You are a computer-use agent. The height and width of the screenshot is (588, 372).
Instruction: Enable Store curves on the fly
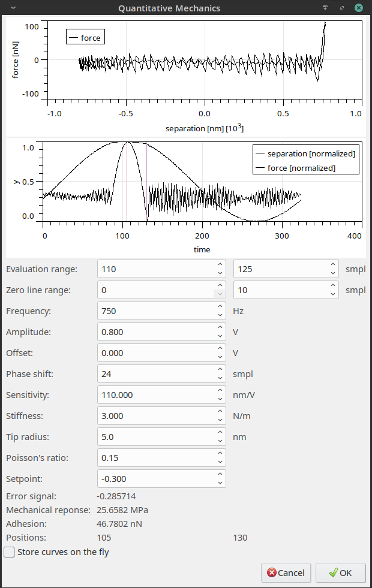pyautogui.click(x=10, y=552)
